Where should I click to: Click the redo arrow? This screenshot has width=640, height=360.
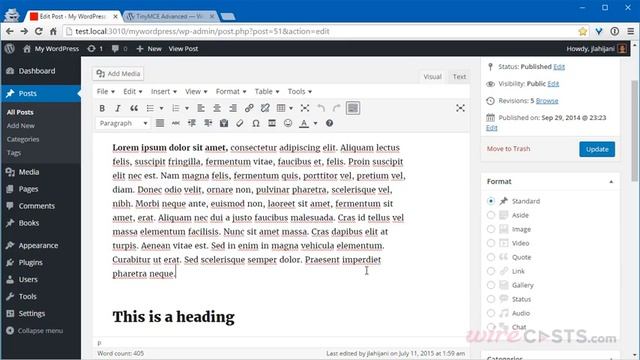click(x=336, y=108)
